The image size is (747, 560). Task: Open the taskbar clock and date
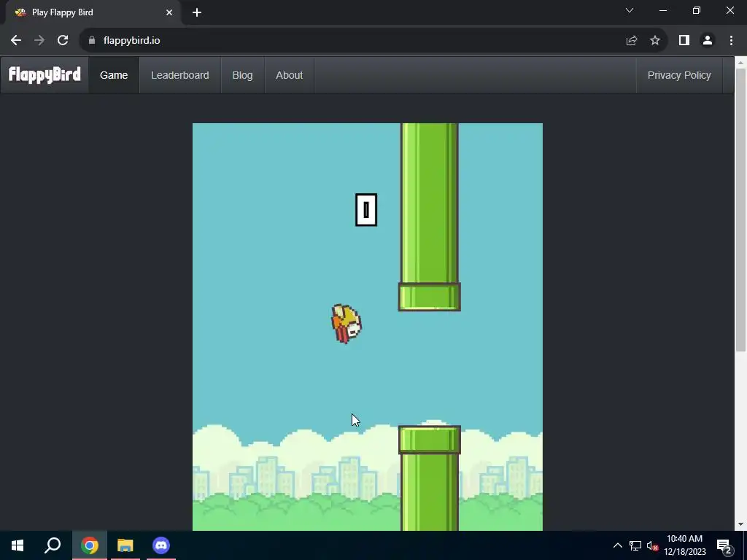coord(684,545)
